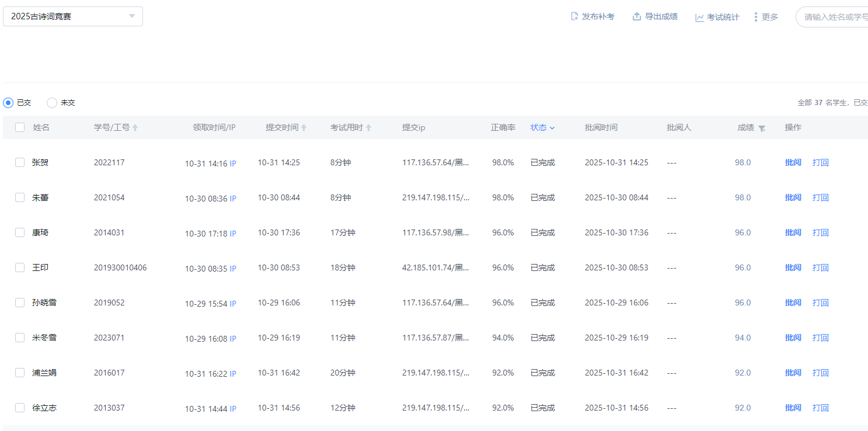Focus the name or student ID search field
Viewport: 868px width, 431px height.
coord(835,17)
